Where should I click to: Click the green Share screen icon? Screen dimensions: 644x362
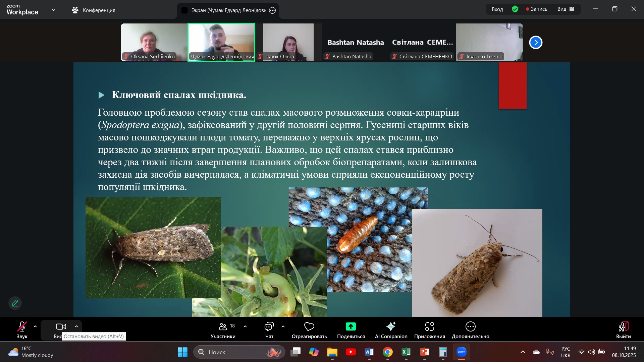tap(351, 326)
